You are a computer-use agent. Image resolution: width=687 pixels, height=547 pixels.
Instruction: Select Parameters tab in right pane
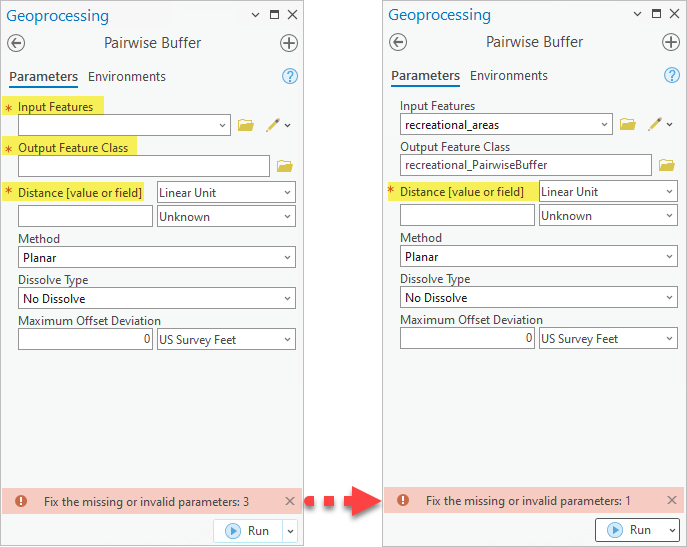[425, 76]
